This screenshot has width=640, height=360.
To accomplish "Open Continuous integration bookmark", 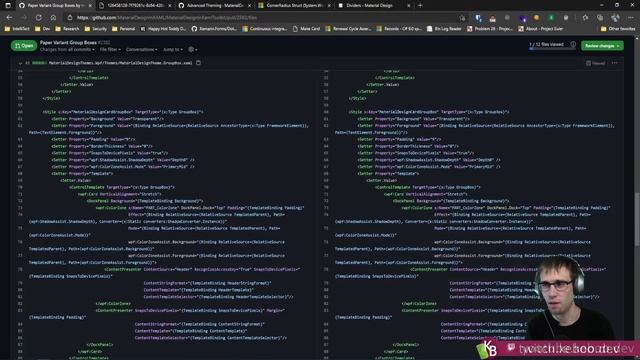I will tap(264, 29).
